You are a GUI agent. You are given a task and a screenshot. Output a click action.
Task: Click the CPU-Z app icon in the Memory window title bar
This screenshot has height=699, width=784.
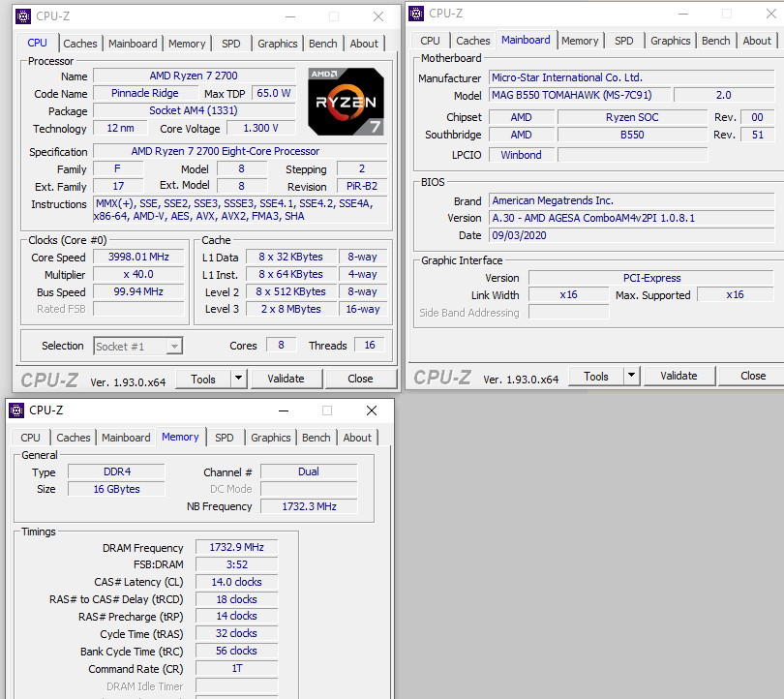click(x=16, y=410)
